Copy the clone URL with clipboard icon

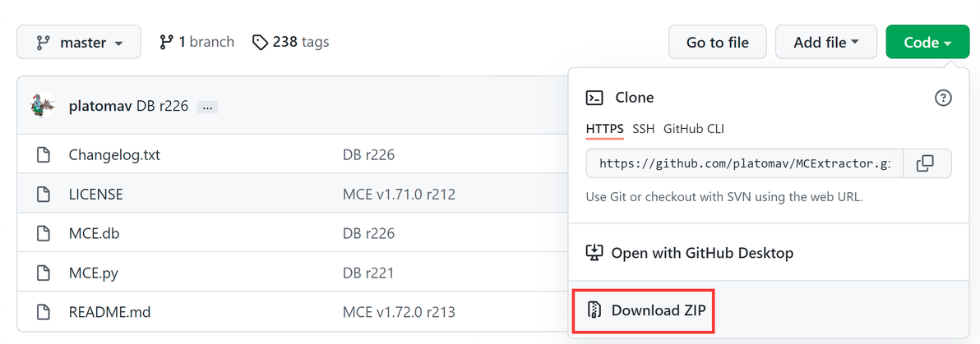point(927,163)
